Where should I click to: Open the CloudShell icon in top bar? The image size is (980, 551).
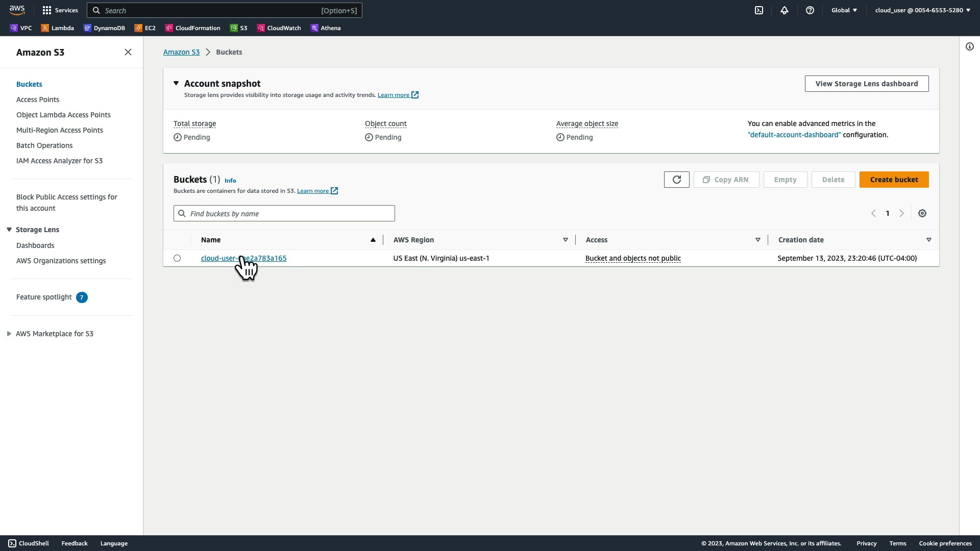tap(759, 10)
